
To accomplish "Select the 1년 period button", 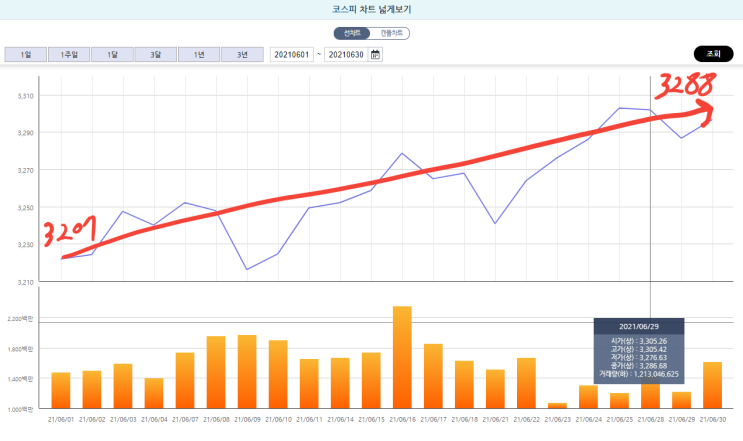I will (x=199, y=54).
